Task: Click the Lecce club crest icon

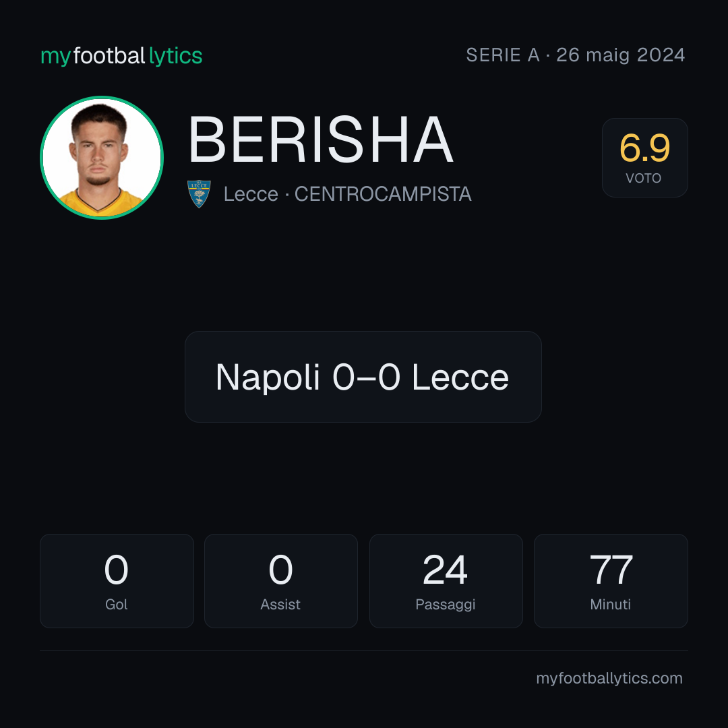Action: pyautogui.click(x=199, y=194)
